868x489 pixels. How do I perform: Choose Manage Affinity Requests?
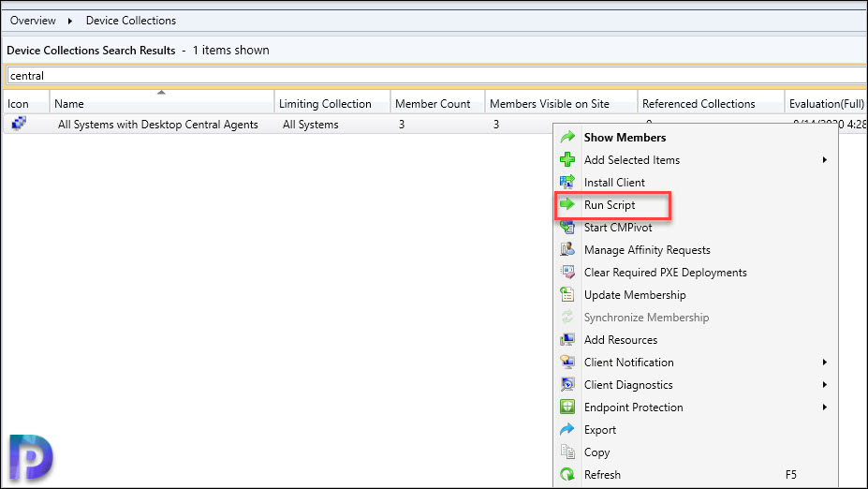pos(647,250)
